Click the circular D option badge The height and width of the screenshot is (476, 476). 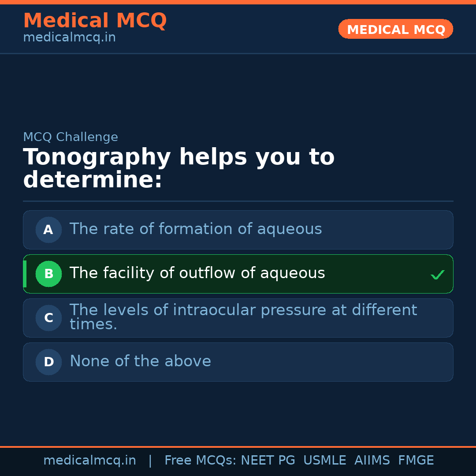pos(48,362)
